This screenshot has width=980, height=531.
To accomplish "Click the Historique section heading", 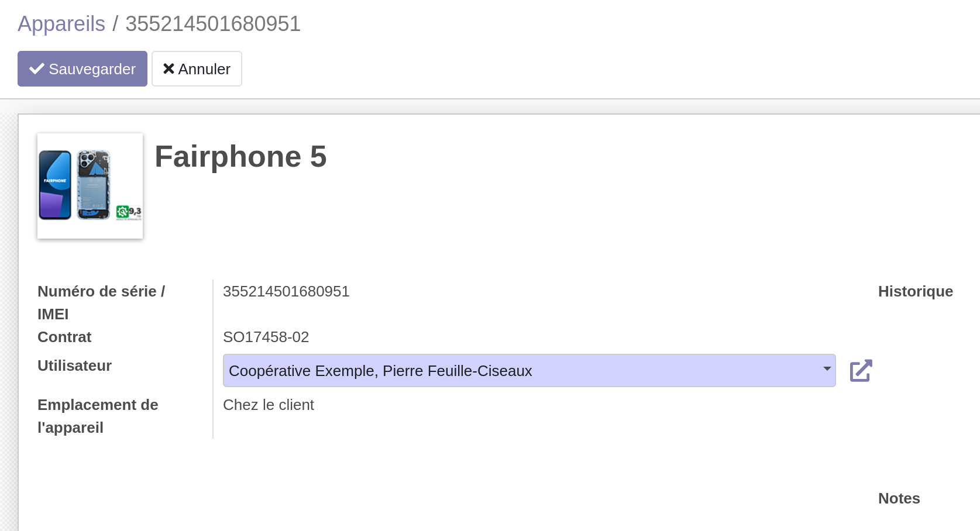I will point(915,291).
